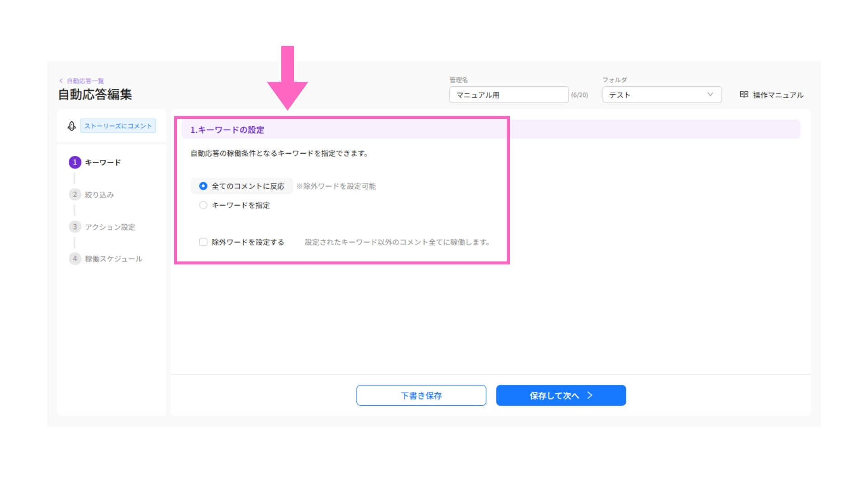Click the chevron arrow of フォルダ dropdown

[710, 94]
